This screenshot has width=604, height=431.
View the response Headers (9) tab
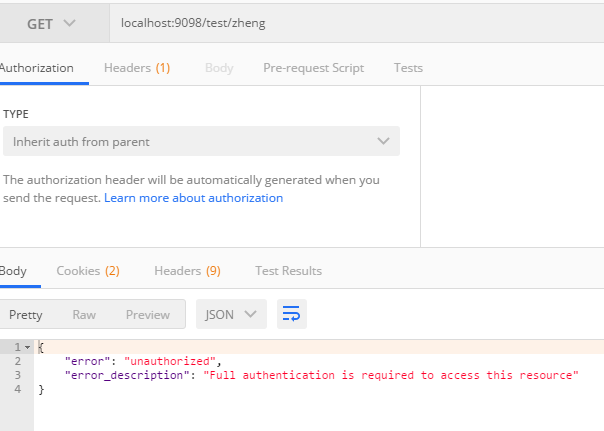tap(187, 271)
